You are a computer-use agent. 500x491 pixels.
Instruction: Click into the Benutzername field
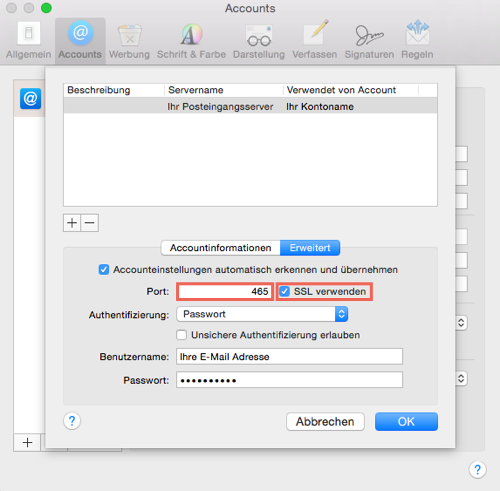[289, 357]
